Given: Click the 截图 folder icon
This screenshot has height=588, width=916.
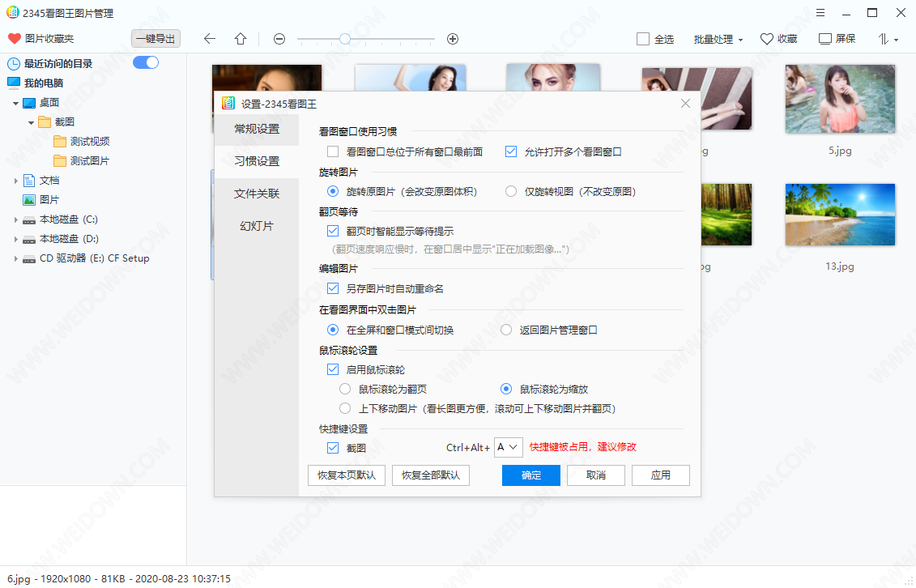Looking at the screenshot, I should tap(45, 122).
